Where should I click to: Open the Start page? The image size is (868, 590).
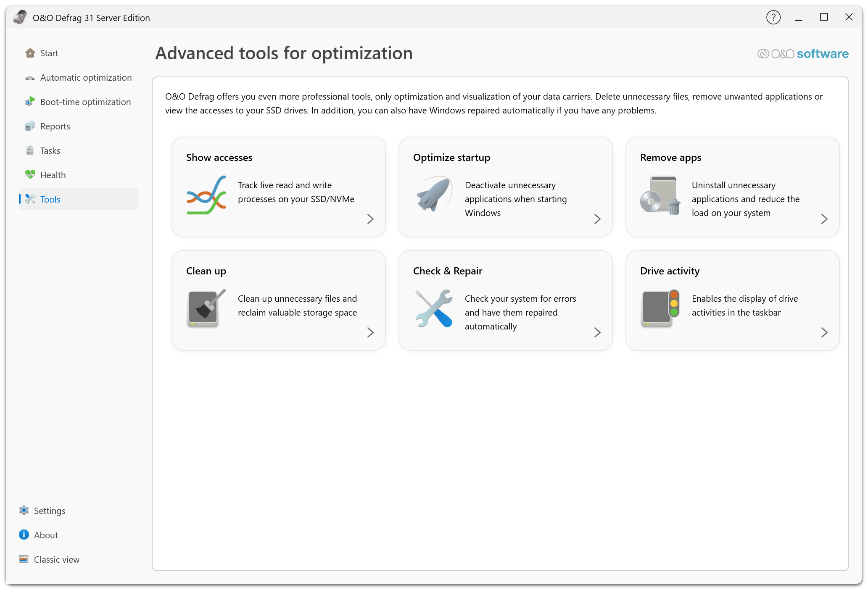coord(79,53)
